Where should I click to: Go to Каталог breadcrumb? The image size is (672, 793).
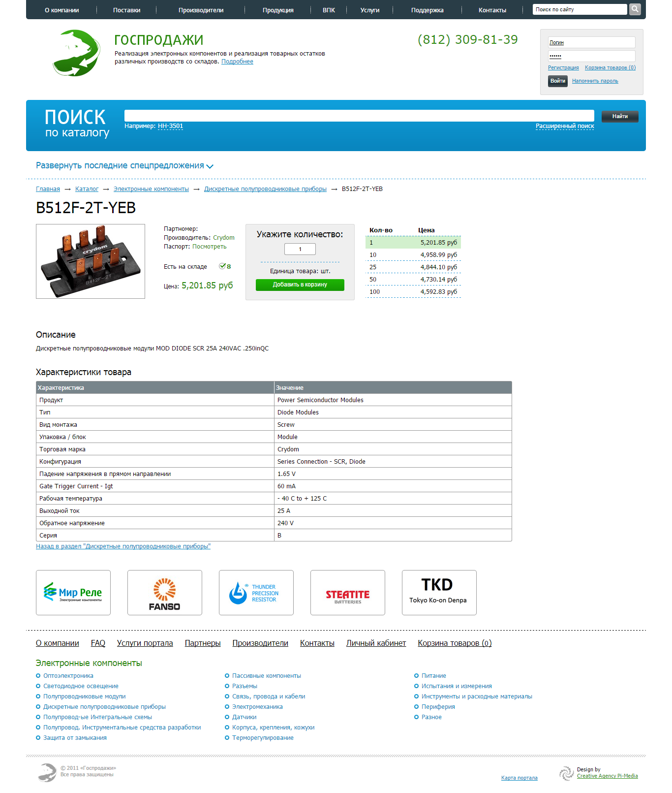click(87, 189)
